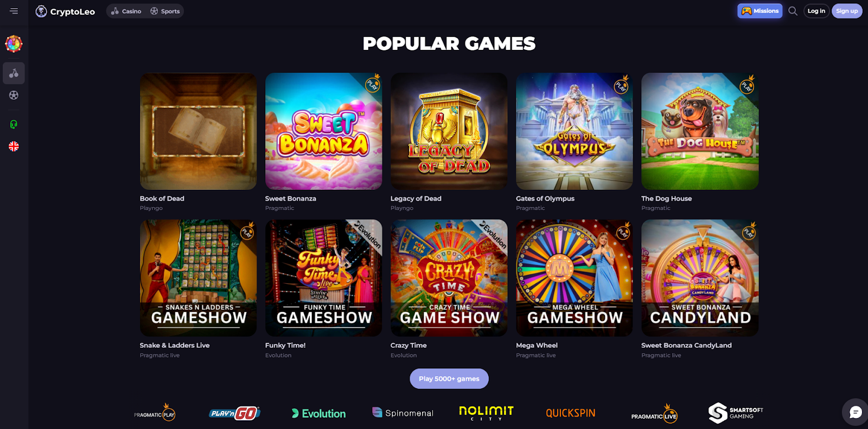Open the Gates of Olympus thumbnail
868x429 pixels.
point(575,131)
